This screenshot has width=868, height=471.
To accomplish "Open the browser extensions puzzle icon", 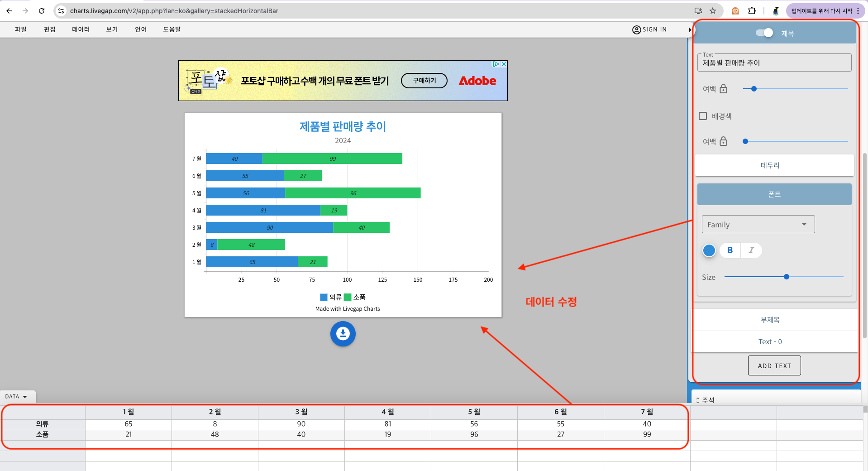I will 752,11.
